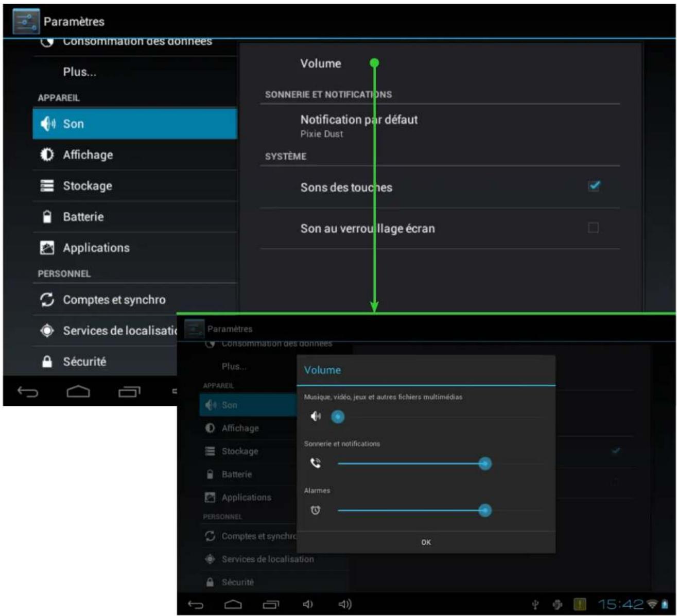The height and width of the screenshot is (616, 677).
Task: Tap the Paramètres app icon in upper title bar
Action: [x=26, y=22]
